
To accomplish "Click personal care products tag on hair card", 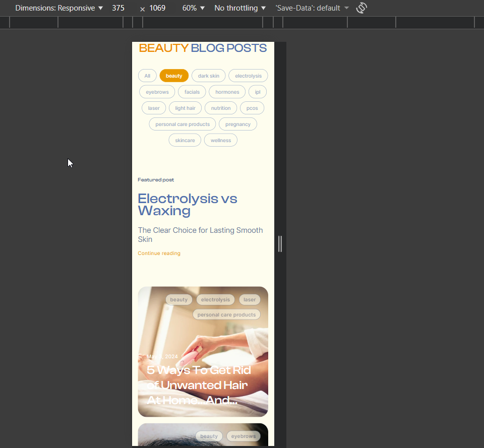I will (x=226, y=315).
